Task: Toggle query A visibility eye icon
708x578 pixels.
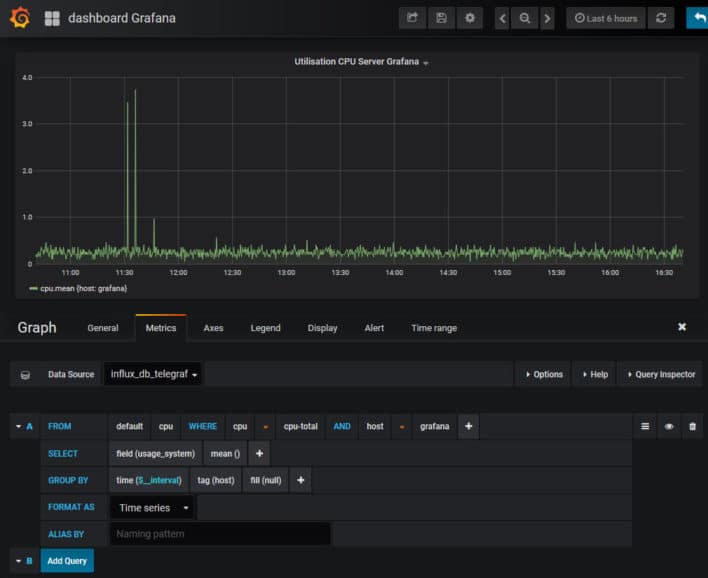Action: (669, 427)
